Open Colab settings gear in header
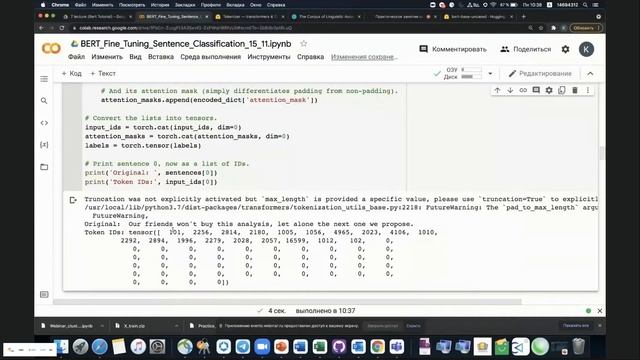The image size is (640, 360). [x=565, y=49]
